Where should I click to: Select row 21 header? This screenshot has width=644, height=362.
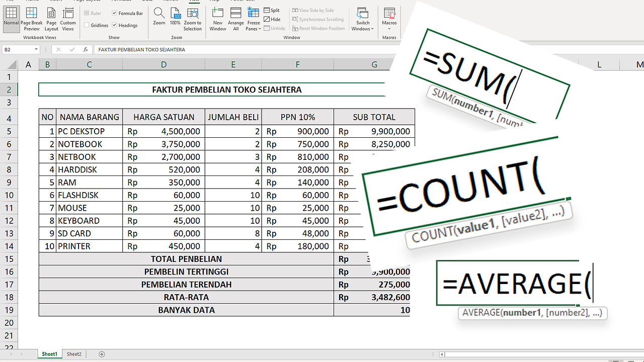[x=9, y=336]
